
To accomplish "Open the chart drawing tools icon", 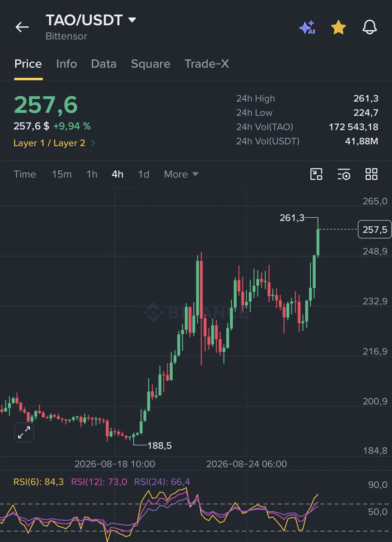I will coord(316,174).
